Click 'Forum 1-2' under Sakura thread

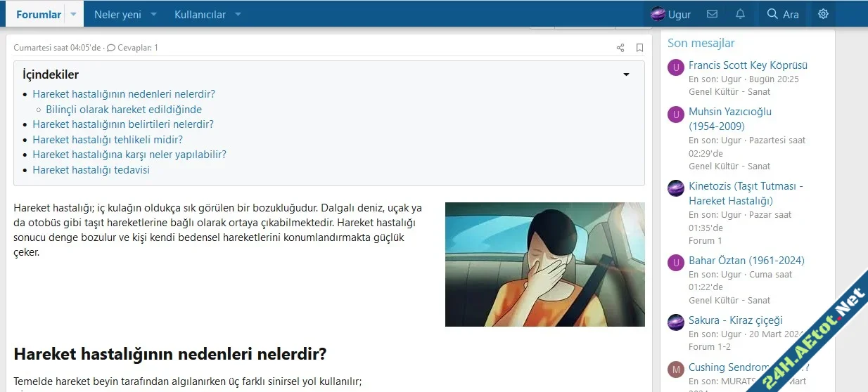[710, 347]
